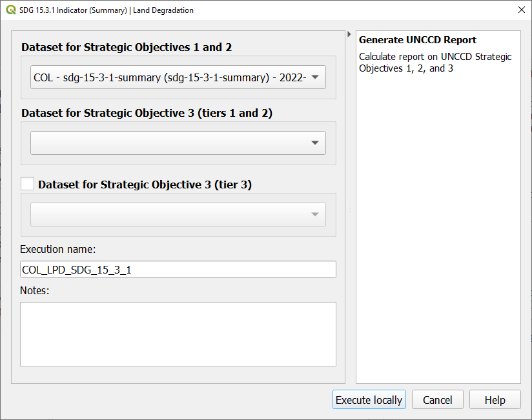Collapse the help panel with the arrow
The width and height of the screenshot is (532, 420).
(349, 34)
